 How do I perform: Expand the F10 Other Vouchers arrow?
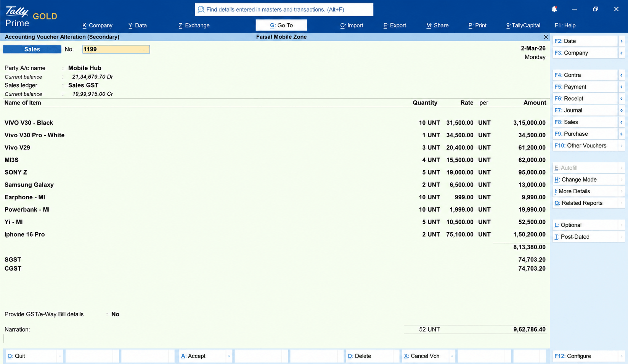(622, 146)
